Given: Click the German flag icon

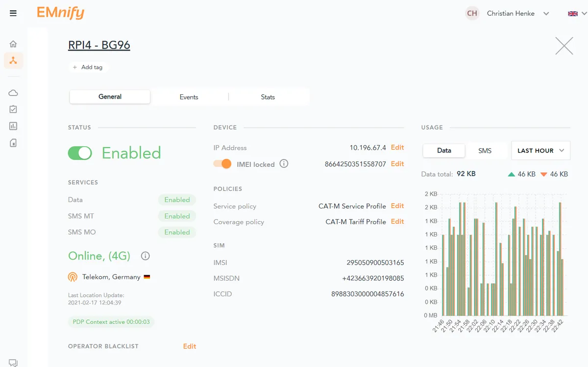Looking at the screenshot, I should (147, 277).
